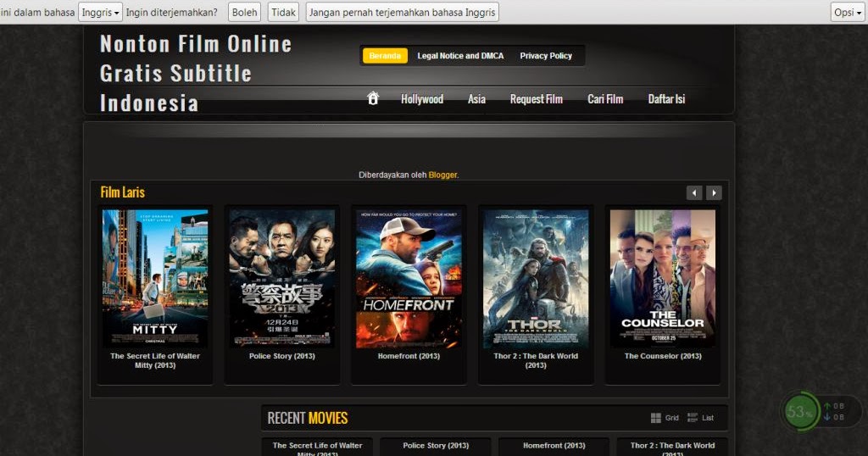The image size is (868, 456).
Task: Click The Secret Life of Walter Mitty title under poster
Action: pos(155,360)
